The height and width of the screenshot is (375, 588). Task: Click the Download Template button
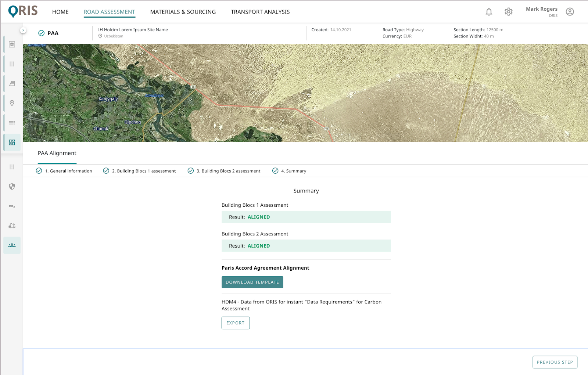252,282
